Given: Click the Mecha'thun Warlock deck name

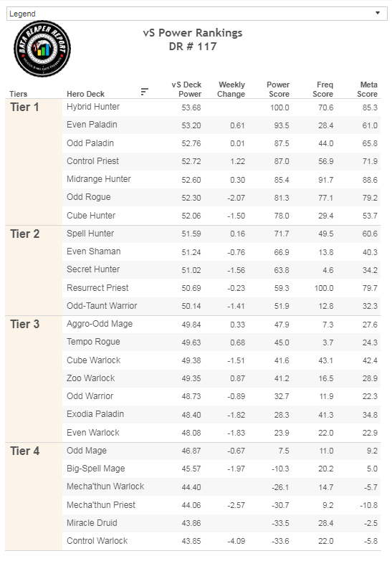Looking at the screenshot, I should click(105, 486).
